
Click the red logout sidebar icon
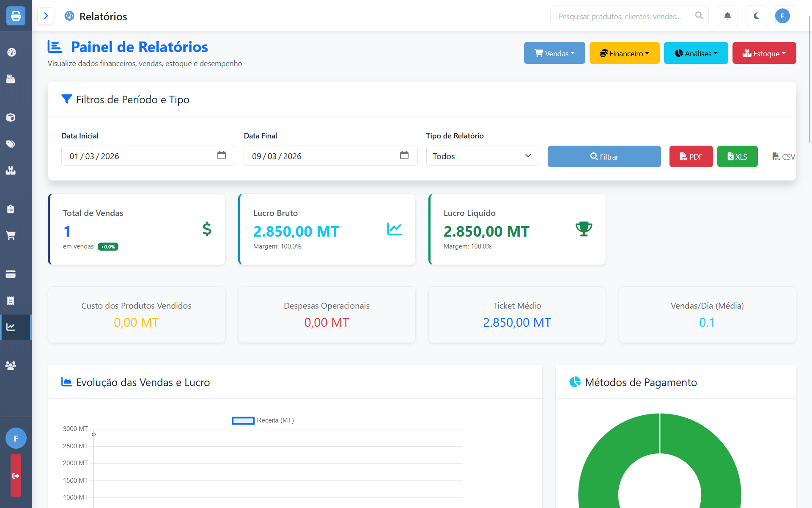pyautogui.click(x=16, y=475)
